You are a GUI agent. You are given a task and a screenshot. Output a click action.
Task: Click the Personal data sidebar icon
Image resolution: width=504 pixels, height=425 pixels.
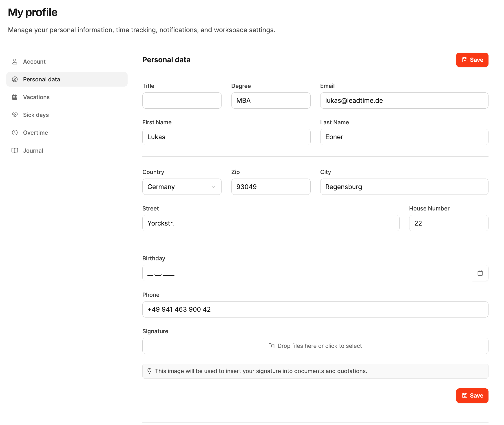pyautogui.click(x=15, y=79)
